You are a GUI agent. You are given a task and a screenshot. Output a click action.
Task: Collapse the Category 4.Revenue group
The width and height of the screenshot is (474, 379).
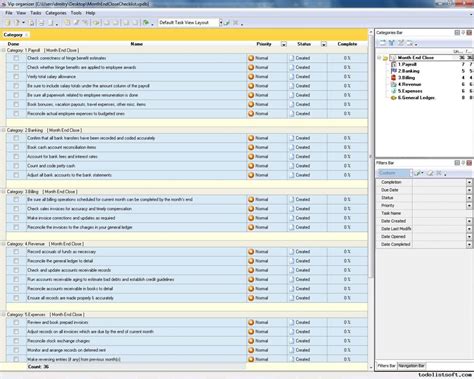point(3,244)
